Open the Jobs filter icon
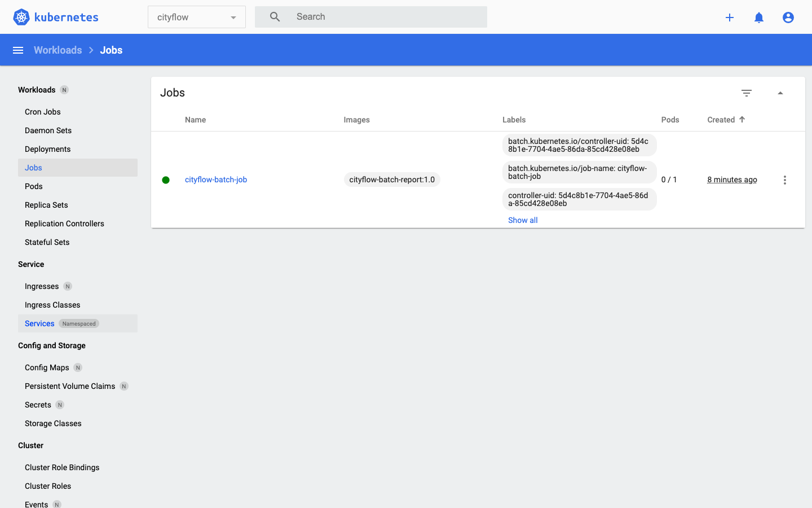The width and height of the screenshot is (812, 508). click(x=747, y=93)
